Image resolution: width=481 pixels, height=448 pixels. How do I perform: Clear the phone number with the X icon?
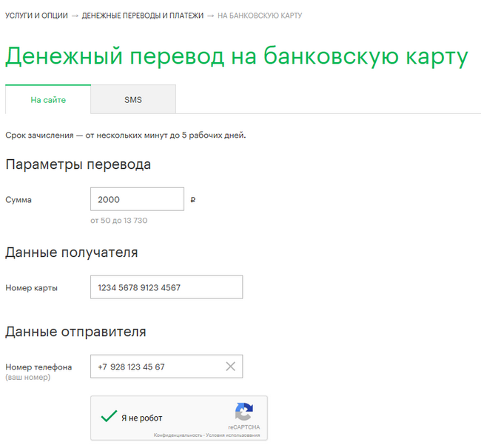pyautogui.click(x=230, y=367)
